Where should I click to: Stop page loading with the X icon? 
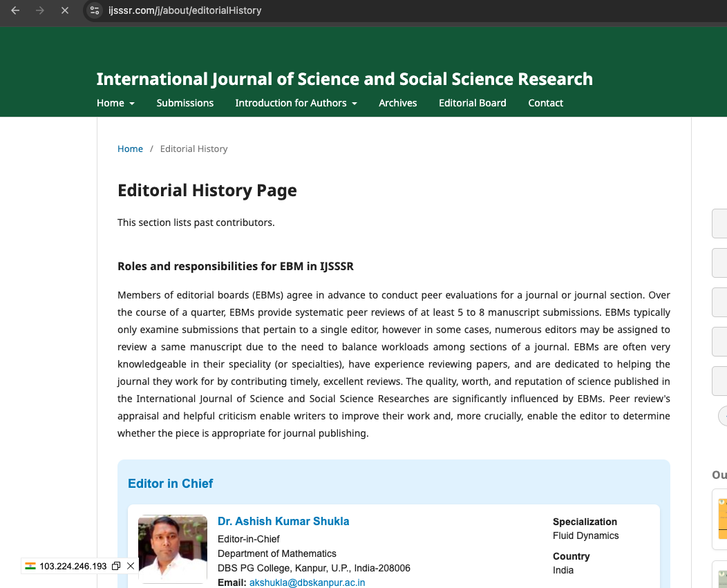65,11
